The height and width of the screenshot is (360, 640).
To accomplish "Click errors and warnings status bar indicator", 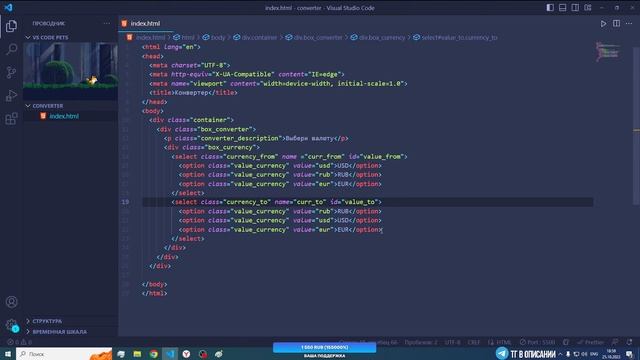I will click(x=19, y=342).
